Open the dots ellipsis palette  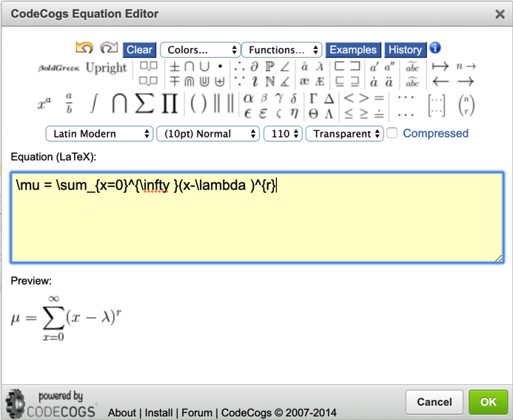(406, 106)
